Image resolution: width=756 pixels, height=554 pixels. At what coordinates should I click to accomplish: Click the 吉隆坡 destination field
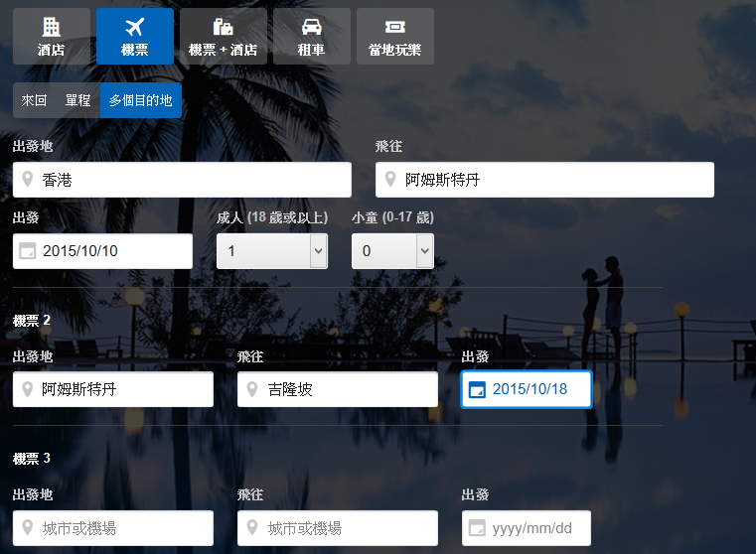(x=338, y=389)
